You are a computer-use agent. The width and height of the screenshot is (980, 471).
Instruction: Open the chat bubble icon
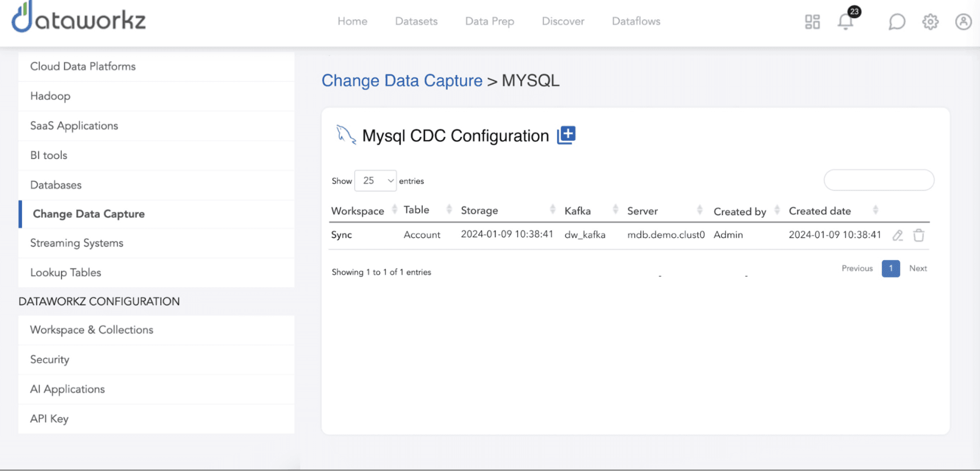(x=897, y=22)
